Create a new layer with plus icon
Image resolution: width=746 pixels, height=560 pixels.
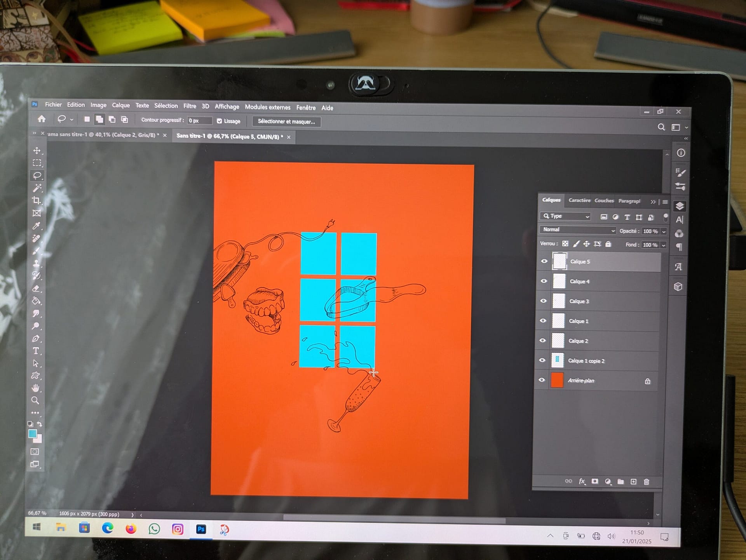tap(633, 482)
